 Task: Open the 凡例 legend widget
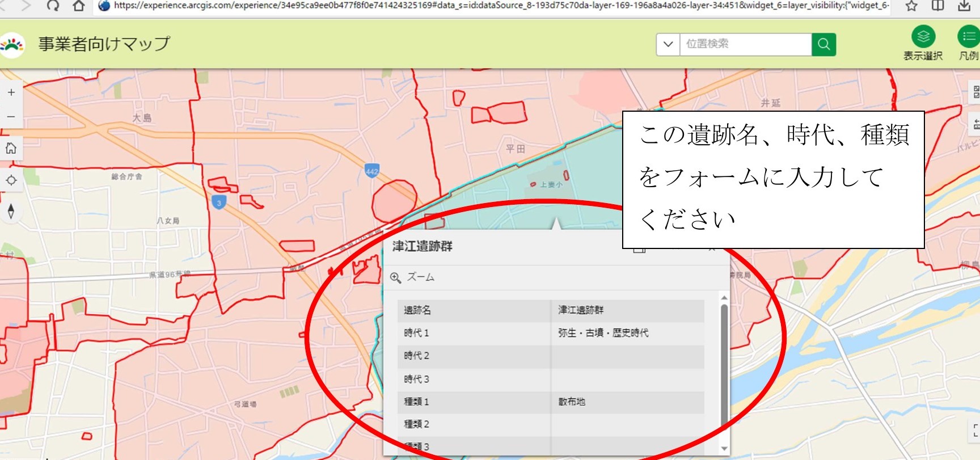click(x=968, y=37)
